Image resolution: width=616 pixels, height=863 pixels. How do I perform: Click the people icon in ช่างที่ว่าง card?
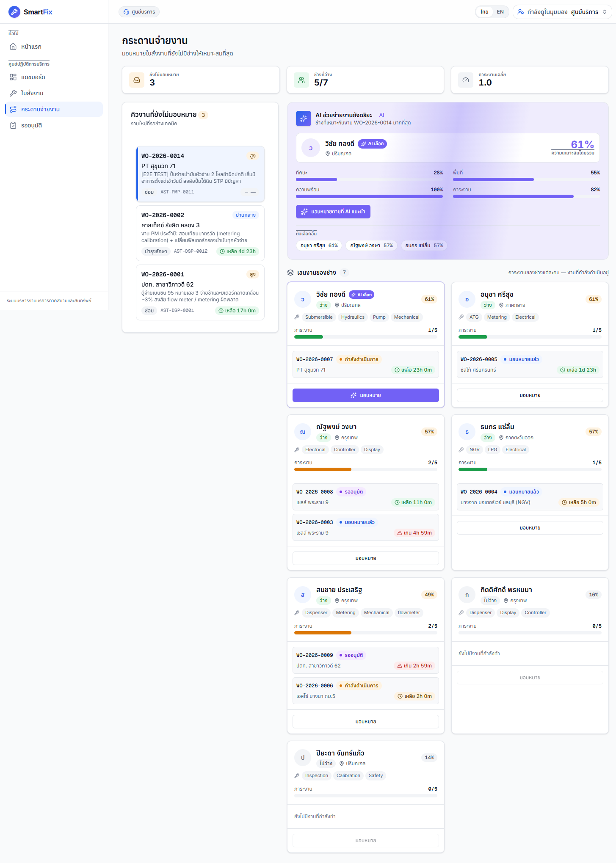[x=301, y=80]
